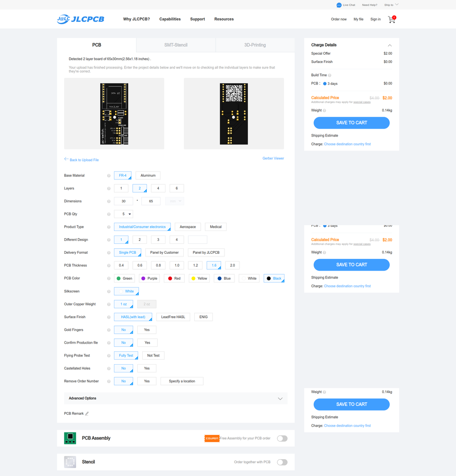Click the PCB Remark pencil icon
Screen dimensions: 456x476
point(87,413)
